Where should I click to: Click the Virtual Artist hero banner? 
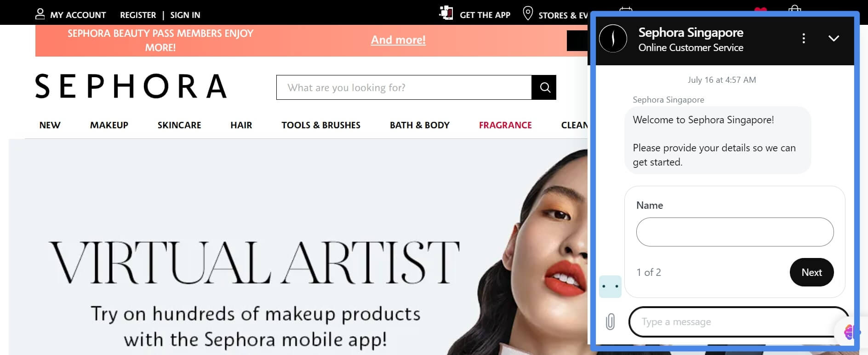tap(298, 247)
